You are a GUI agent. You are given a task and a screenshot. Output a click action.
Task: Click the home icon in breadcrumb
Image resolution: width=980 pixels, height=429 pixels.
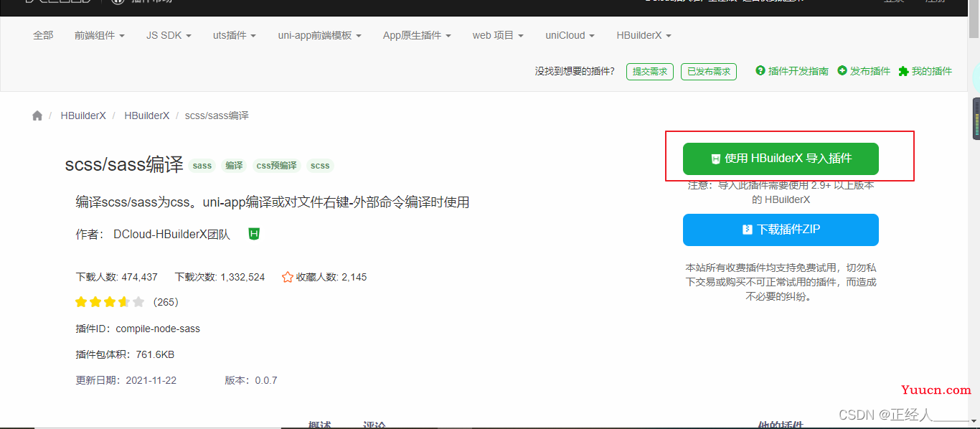click(x=37, y=115)
